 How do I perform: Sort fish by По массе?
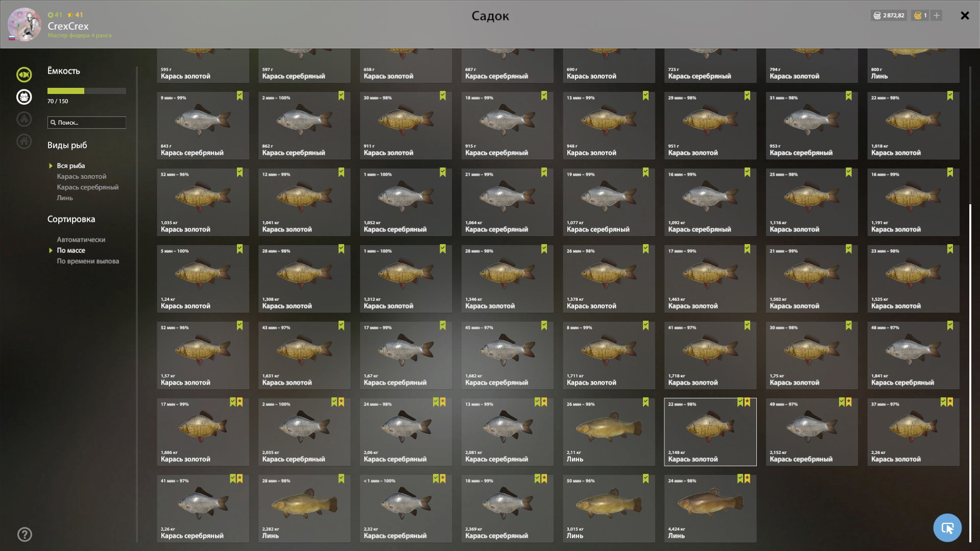71,251
